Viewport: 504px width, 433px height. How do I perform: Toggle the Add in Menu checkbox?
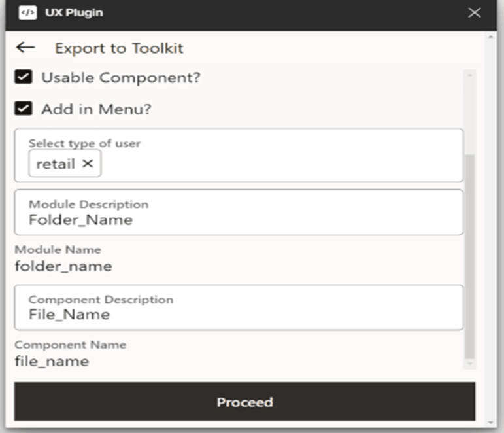24,109
